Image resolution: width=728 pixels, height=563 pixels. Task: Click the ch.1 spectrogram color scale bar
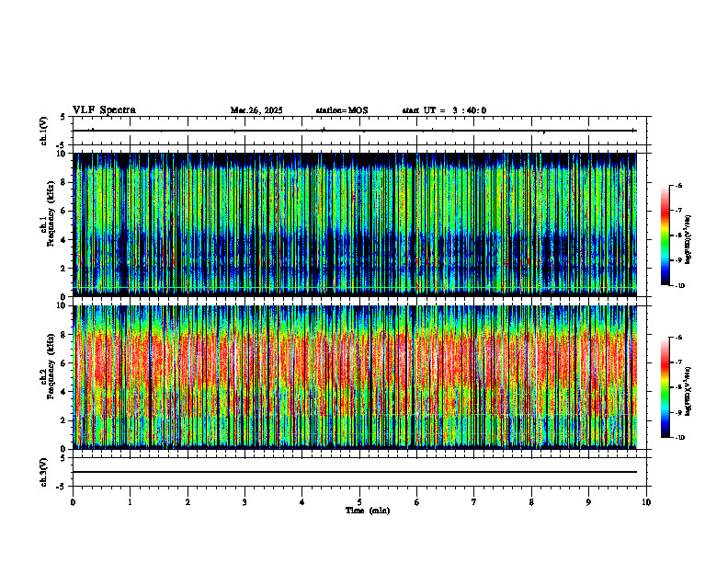click(x=665, y=236)
